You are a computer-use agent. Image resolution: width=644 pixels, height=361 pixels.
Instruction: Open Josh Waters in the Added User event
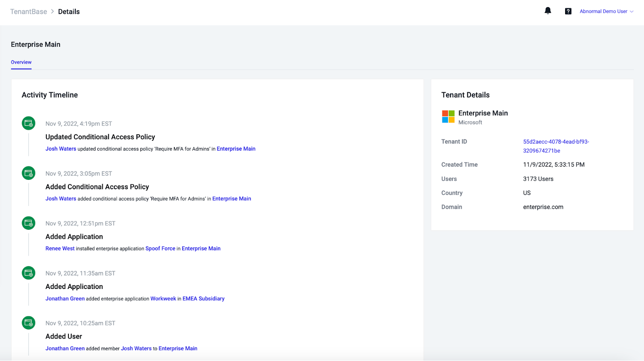tap(136, 349)
